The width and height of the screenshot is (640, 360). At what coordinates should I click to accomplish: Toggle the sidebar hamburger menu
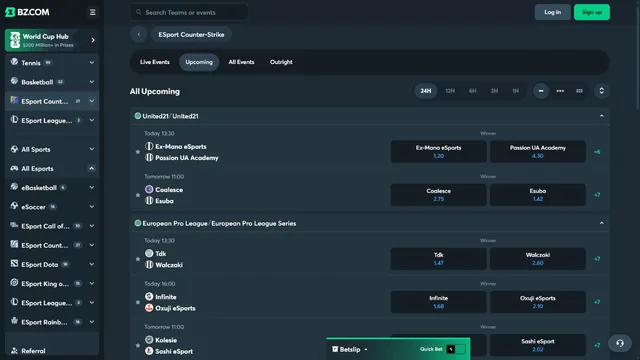93,12
